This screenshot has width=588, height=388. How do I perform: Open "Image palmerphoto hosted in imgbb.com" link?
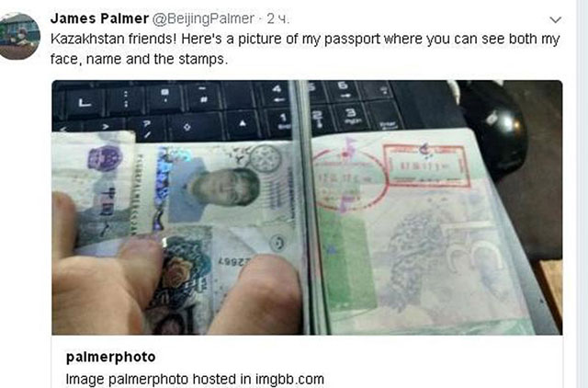click(195, 379)
